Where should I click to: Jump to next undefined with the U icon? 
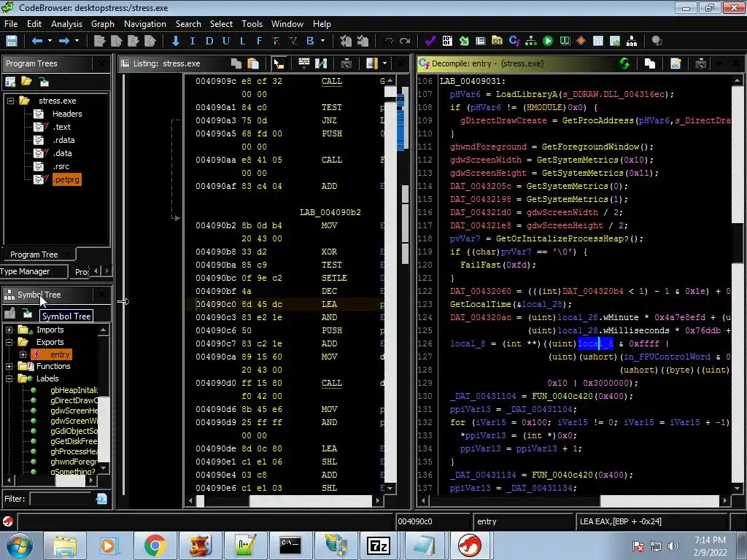tap(226, 41)
